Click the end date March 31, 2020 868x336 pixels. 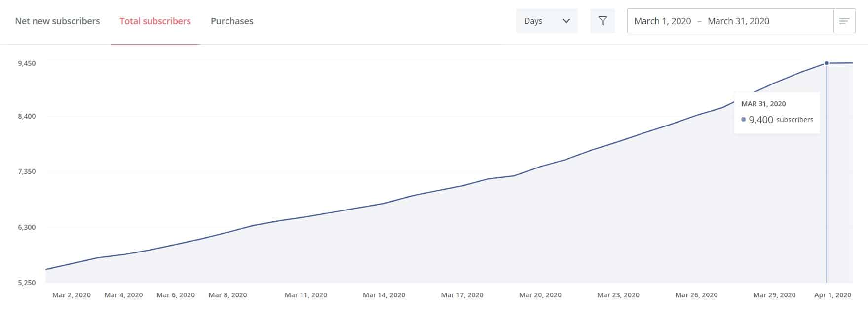pyautogui.click(x=738, y=21)
